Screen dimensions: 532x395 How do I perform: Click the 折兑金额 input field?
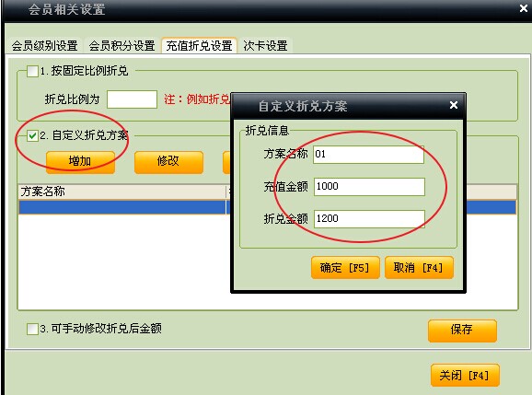tap(369, 219)
